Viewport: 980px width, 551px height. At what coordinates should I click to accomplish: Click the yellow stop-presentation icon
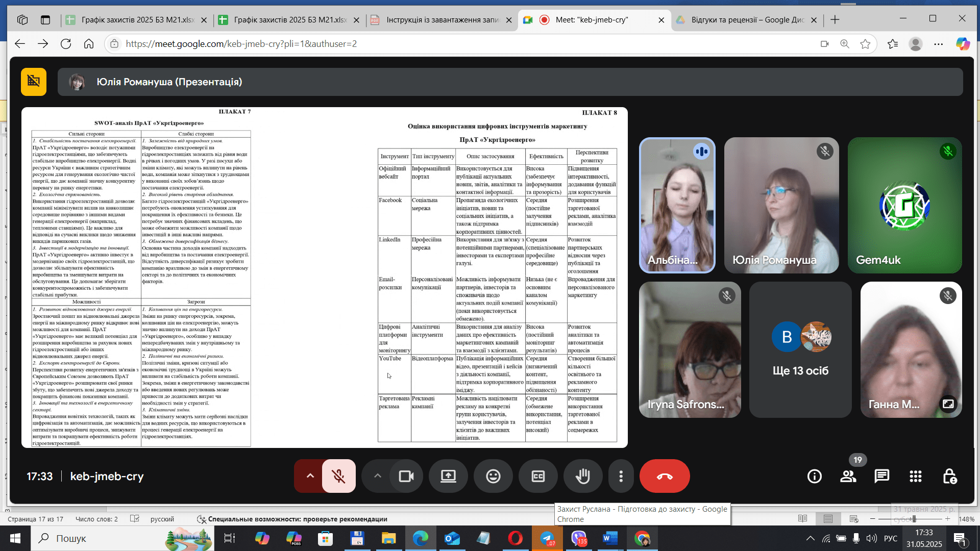pyautogui.click(x=34, y=82)
